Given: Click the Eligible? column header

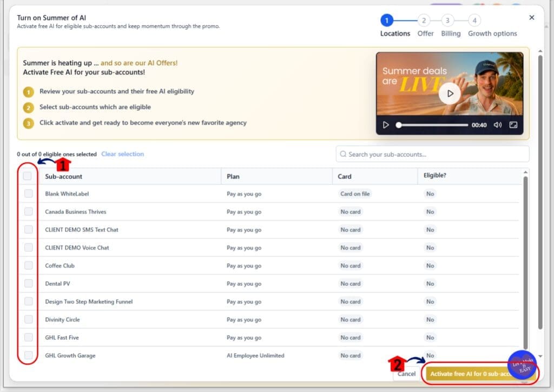Looking at the screenshot, I should 435,175.
